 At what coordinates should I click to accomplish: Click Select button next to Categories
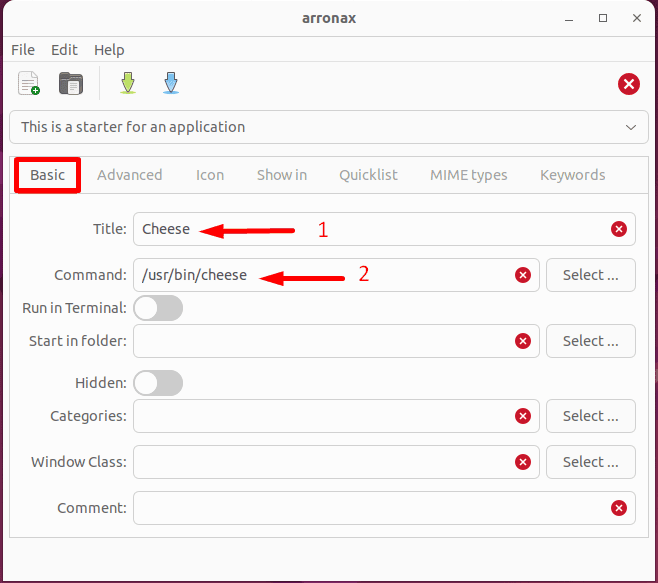pyautogui.click(x=590, y=416)
